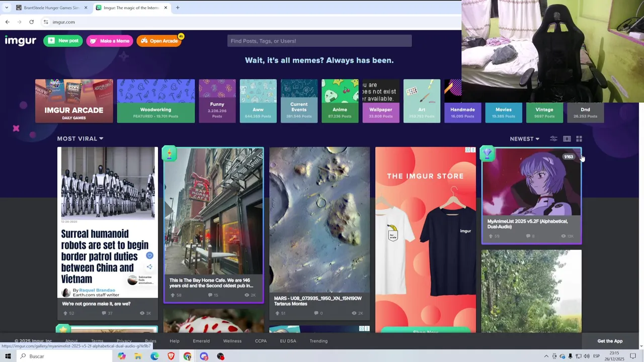Select the Imgur browser tab
Image resolution: width=644 pixels, height=362 pixels.
[x=131, y=8]
